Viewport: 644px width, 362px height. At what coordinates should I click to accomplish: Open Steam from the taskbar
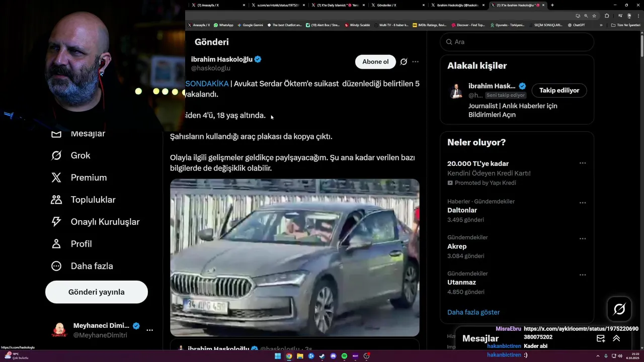click(x=322, y=356)
